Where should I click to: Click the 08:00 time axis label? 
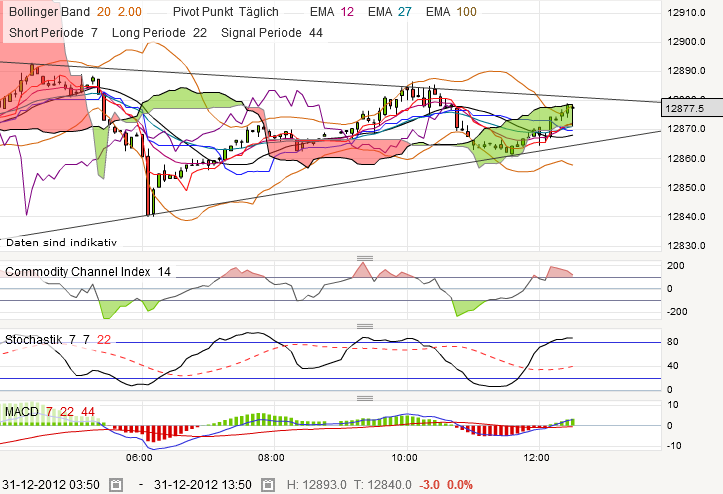271,458
